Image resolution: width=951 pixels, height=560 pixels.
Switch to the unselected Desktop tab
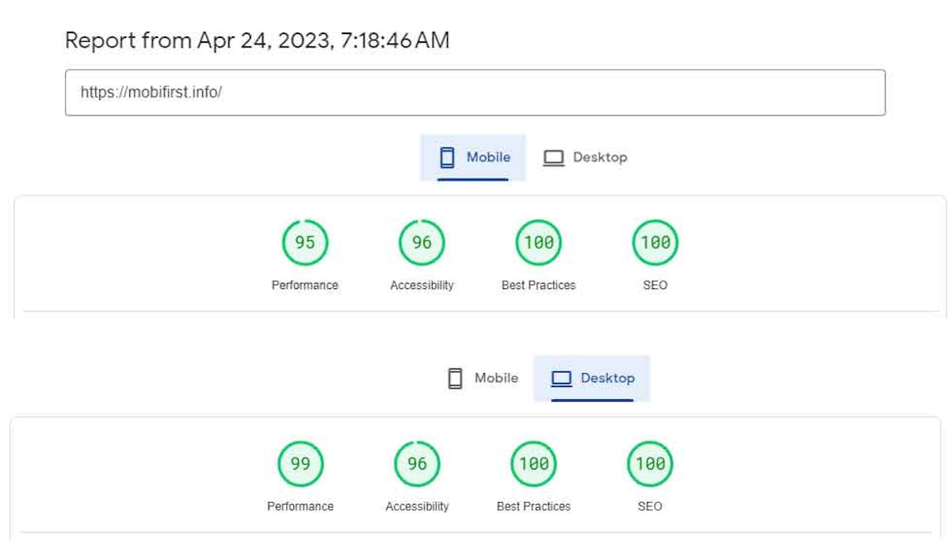point(586,158)
